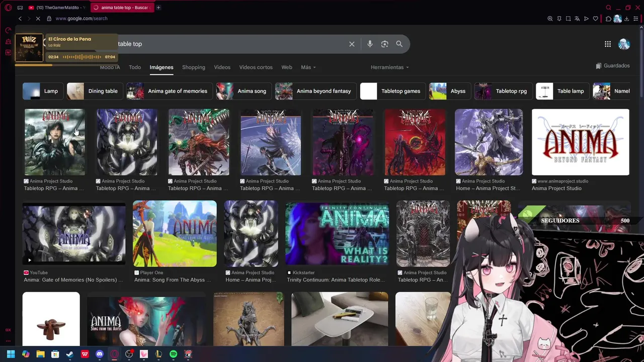This screenshot has width=644, height=362.
Task: Select the Shopping search tab
Action: click(194, 67)
